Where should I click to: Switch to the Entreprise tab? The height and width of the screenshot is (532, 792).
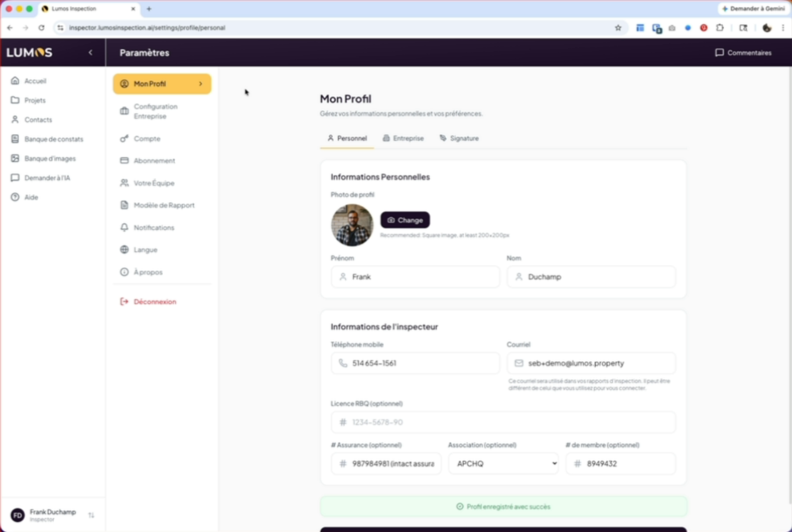click(403, 138)
